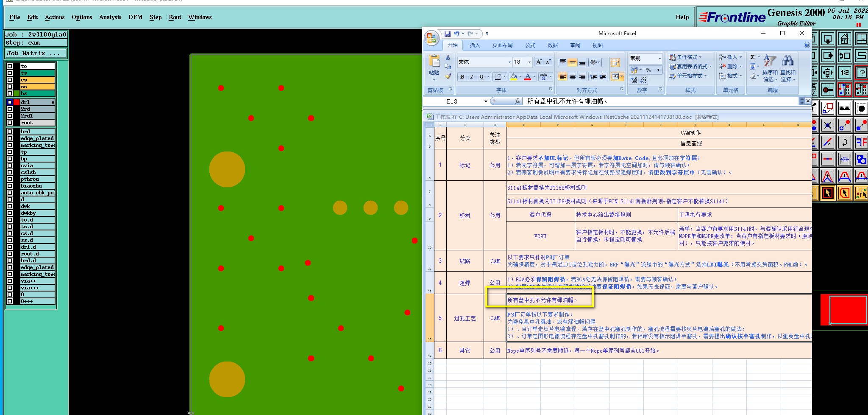Click the Excel Help question icon
The image size is (868, 415).
807,45
